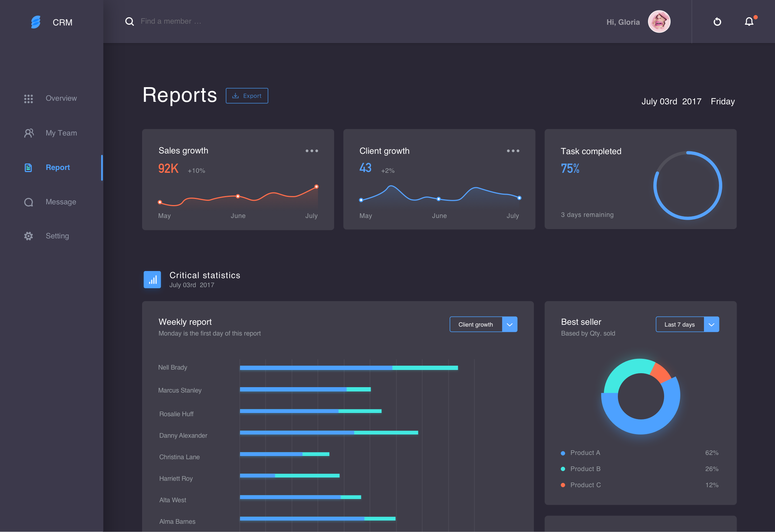
Task: Click the Export button
Action: pyautogui.click(x=247, y=95)
